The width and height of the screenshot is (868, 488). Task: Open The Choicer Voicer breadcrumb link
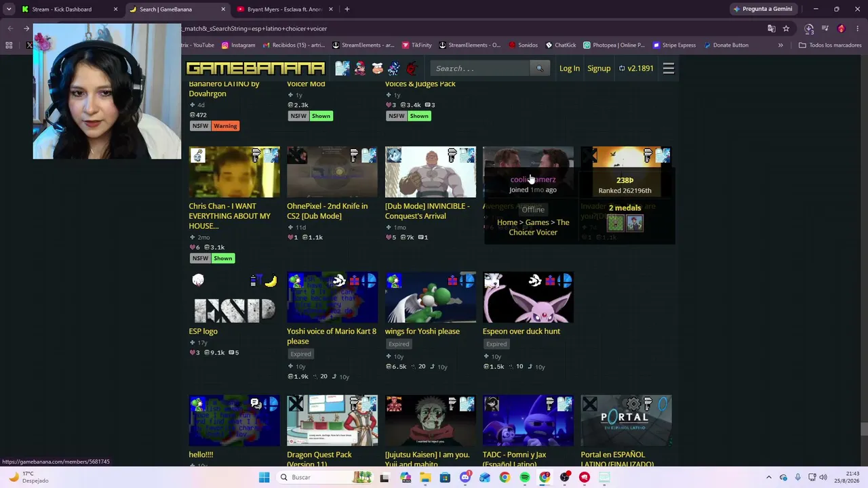point(539,227)
